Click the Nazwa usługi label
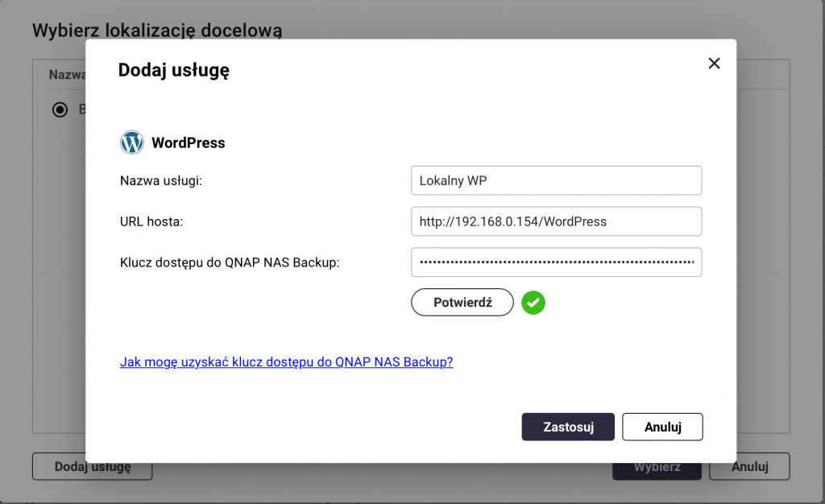Viewport: 825px width, 504px height. (x=160, y=181)
